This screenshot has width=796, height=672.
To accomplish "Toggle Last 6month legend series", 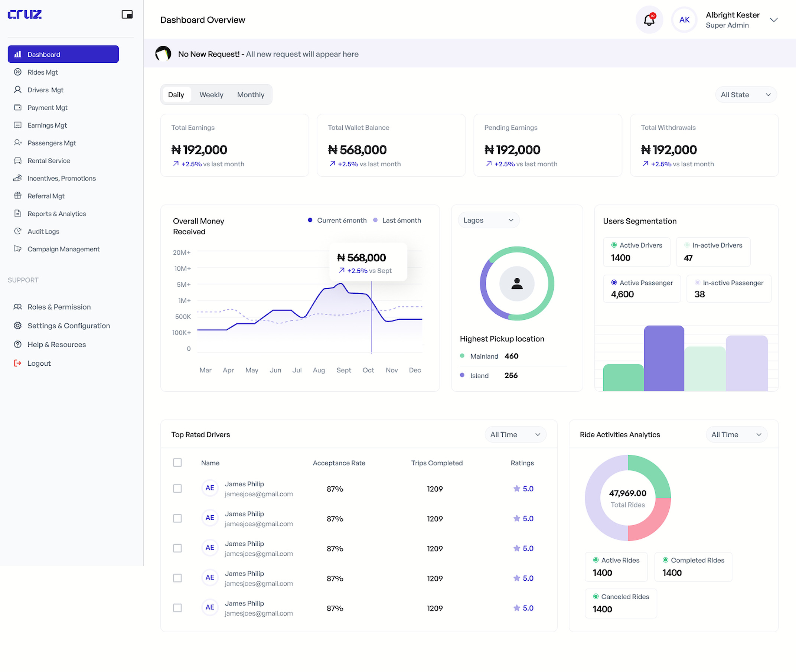I will pos(397,220).
